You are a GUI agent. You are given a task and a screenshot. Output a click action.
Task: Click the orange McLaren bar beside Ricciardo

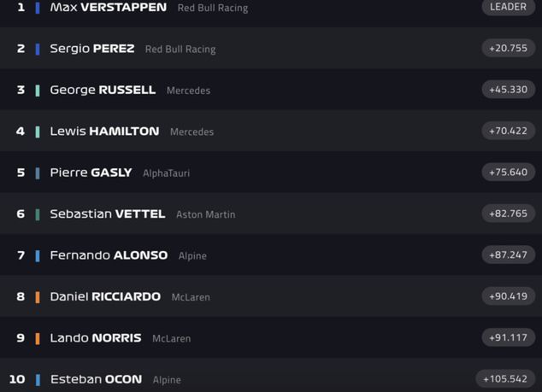pos(38,297)
